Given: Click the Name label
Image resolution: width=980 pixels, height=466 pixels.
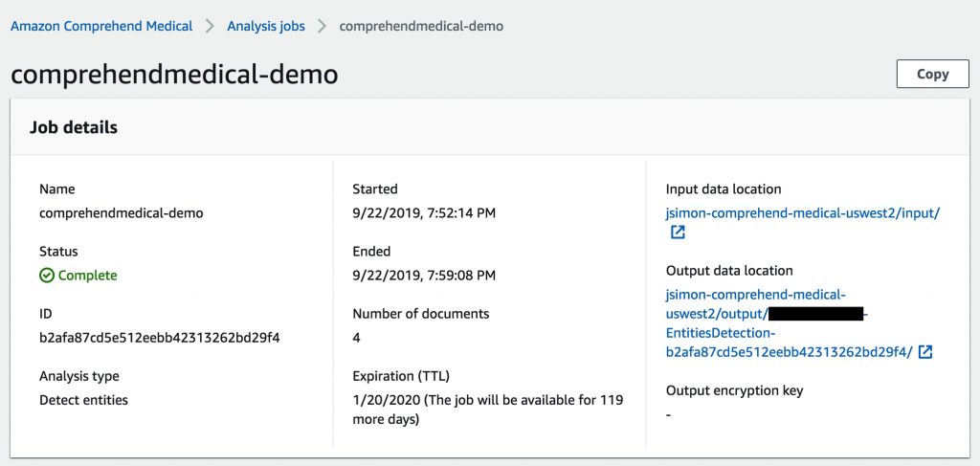Looking at the screenshot, I should [x=56, y=189].
